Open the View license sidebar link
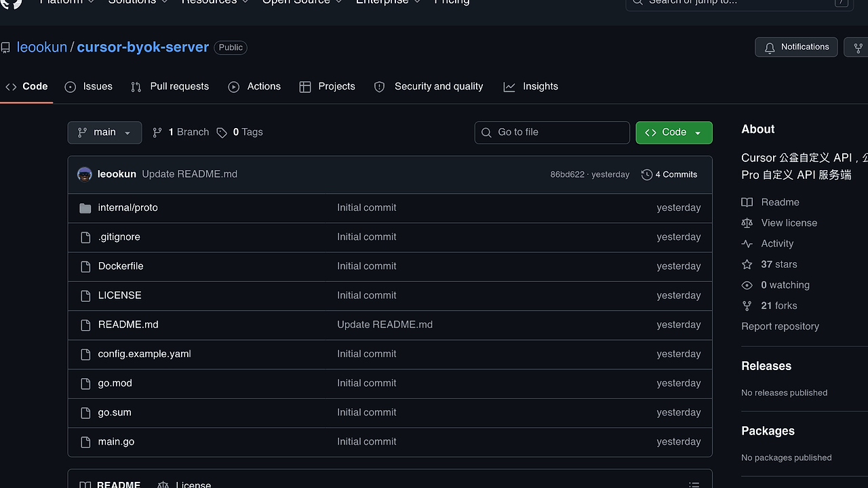The height and width of the screenshot is (488, 868). [779, 222]
